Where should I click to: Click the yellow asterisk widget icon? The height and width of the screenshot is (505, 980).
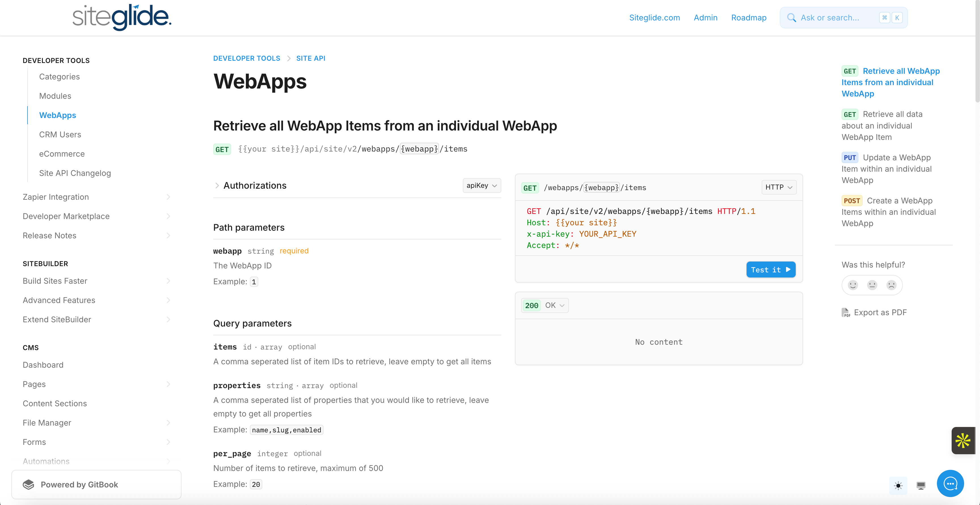pos(963,441)
